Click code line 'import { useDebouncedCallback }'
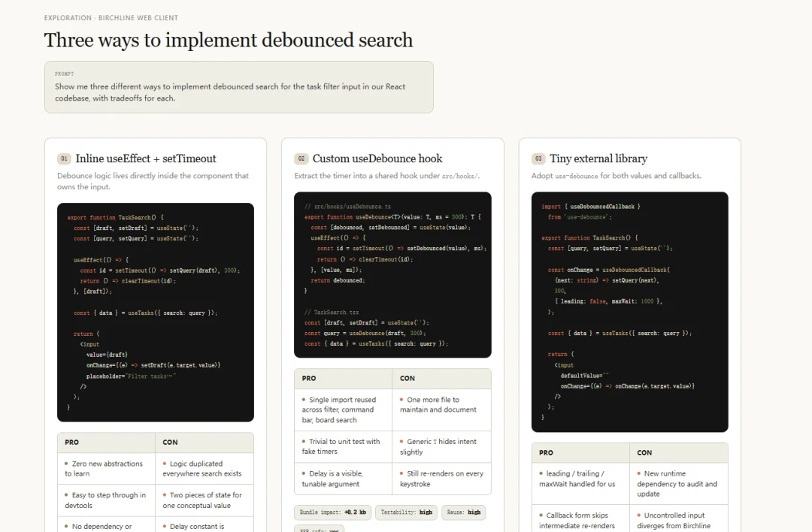 [591, 207]
